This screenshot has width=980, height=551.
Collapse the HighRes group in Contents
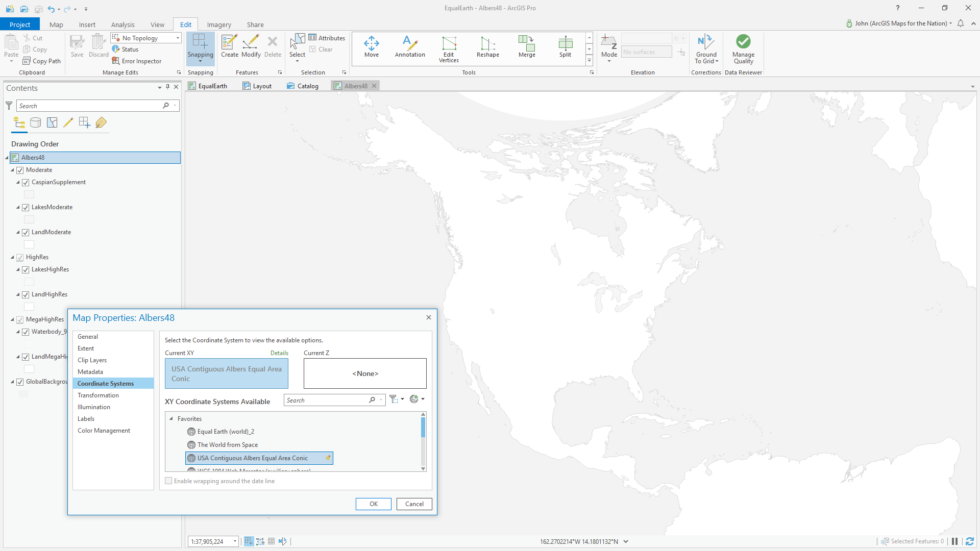(x=12, y=257)
